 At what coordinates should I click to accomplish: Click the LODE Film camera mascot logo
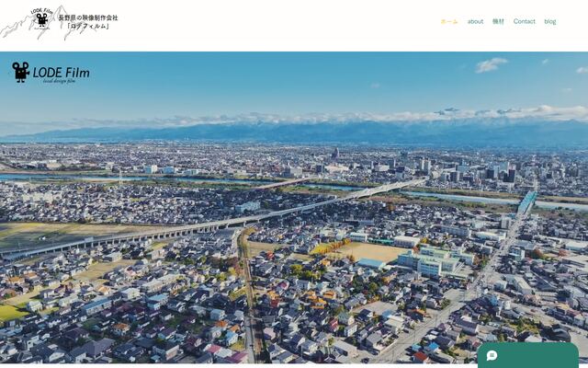tap(51, 72)
